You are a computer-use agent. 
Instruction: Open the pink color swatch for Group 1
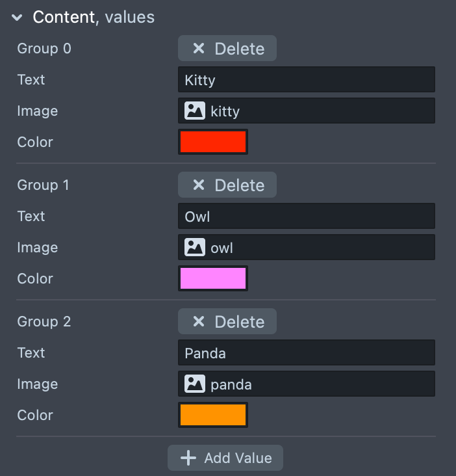click(213, 279)
